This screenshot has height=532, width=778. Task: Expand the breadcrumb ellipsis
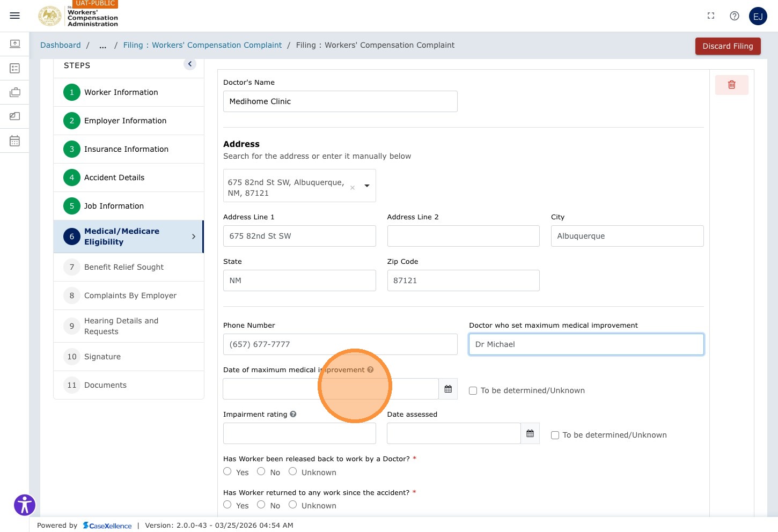[x=102, y=46]
